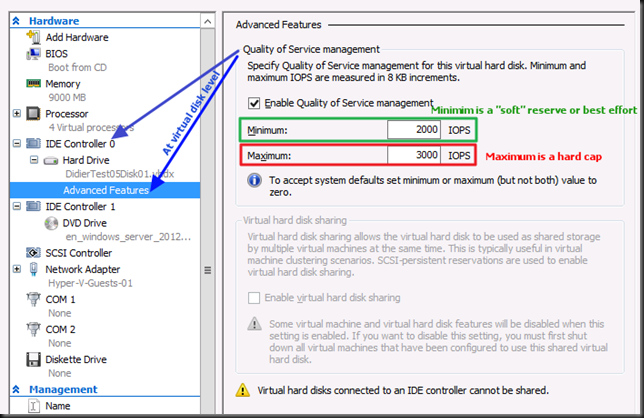Click the Add Hardware icon

pyautogui.click(x=33, y=37)
